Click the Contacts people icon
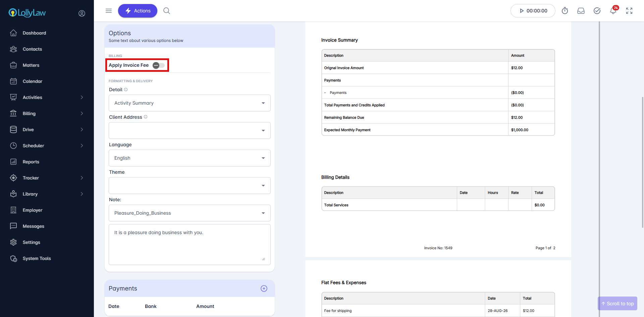This screenshot has height=317, width=644. pyautogui.click(x=13, y=49)
